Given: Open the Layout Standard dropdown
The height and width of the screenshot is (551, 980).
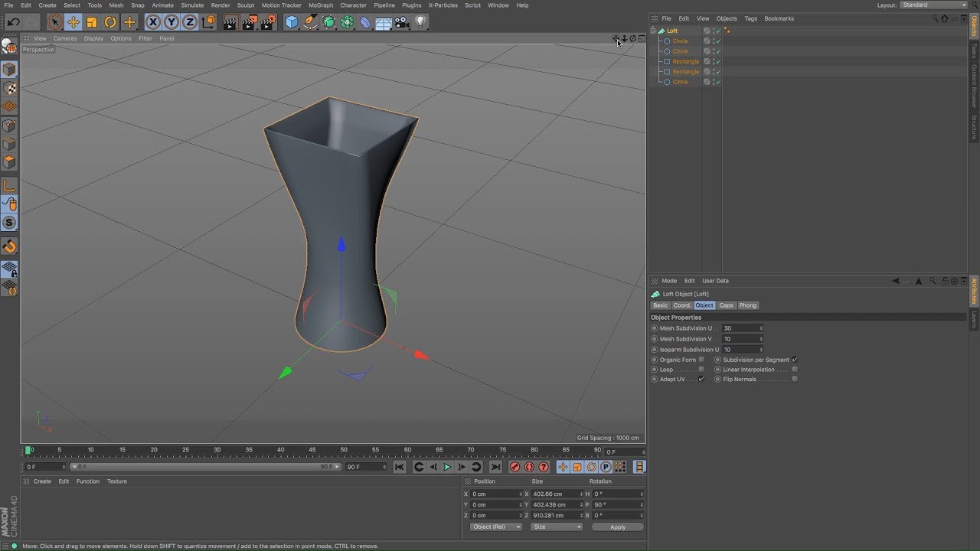Looking at the screenshot, I should (x=933, y=5).
